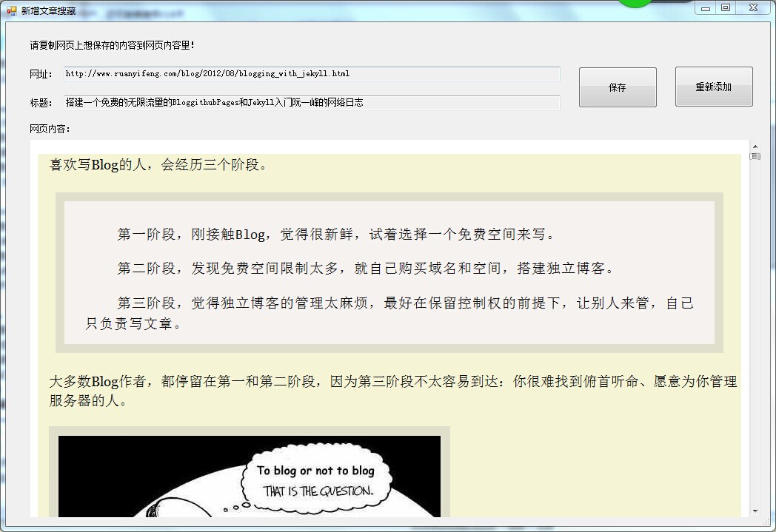The image size is (776, 532).
Task: Click the app icon in title bar
Action: pos(11,10)
